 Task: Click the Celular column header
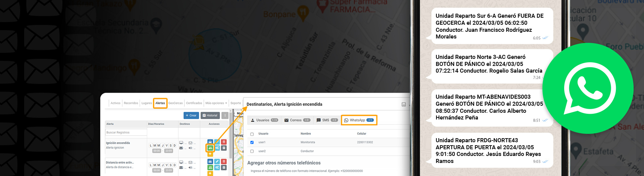[362, 134]
